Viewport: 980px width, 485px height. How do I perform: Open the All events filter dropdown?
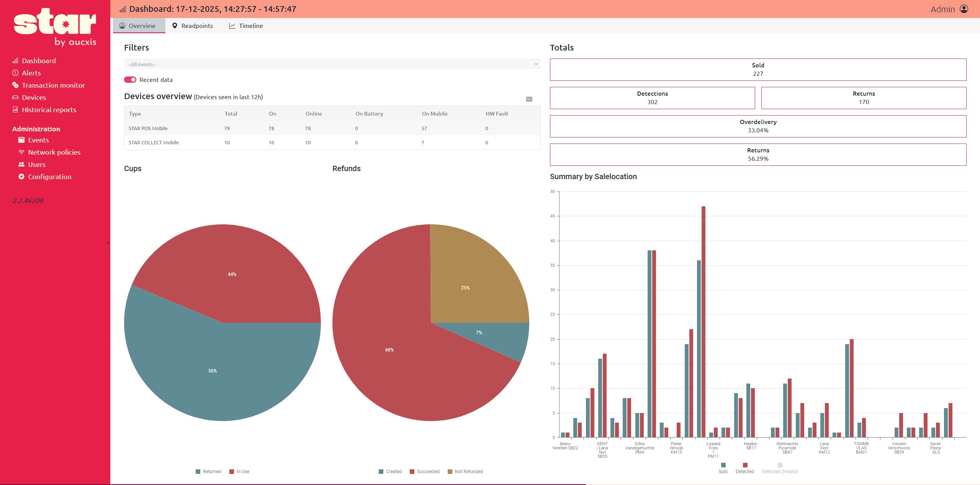click(332, 64)
